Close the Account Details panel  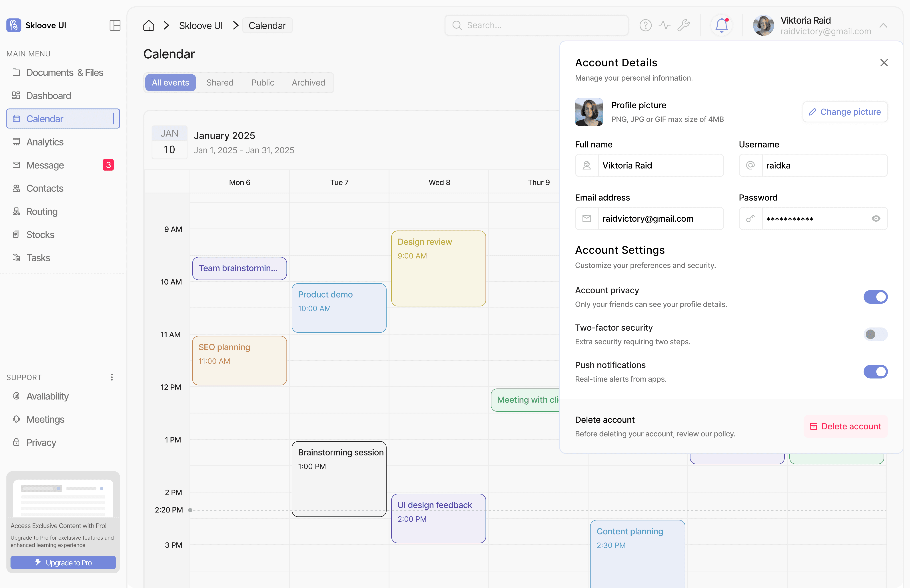point(884,63)
